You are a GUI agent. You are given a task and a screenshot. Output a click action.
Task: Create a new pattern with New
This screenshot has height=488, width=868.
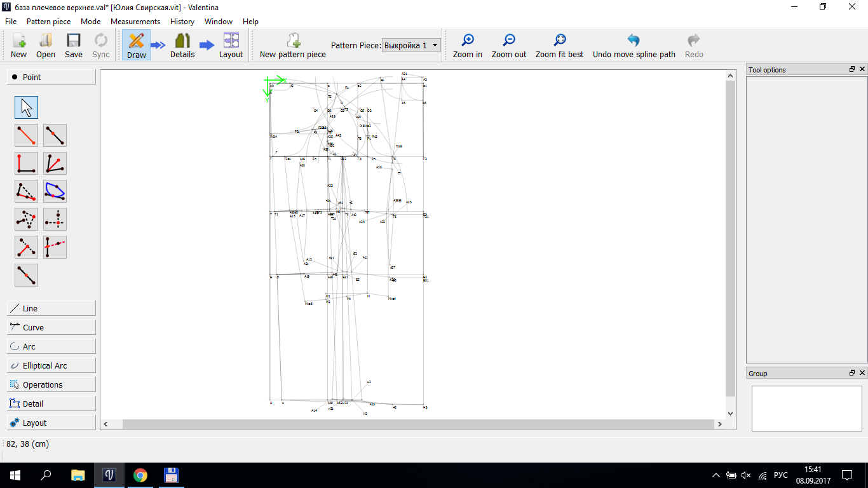click(x=19, y=46)
